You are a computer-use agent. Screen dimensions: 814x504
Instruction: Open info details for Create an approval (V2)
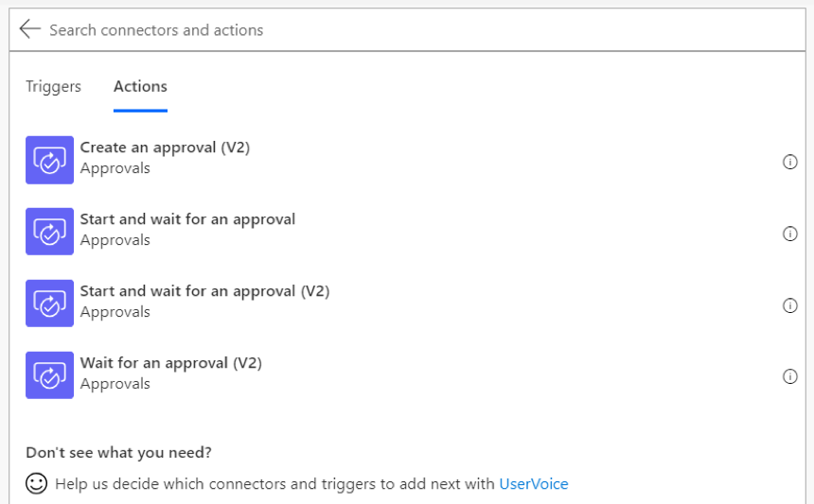(789, 162)
